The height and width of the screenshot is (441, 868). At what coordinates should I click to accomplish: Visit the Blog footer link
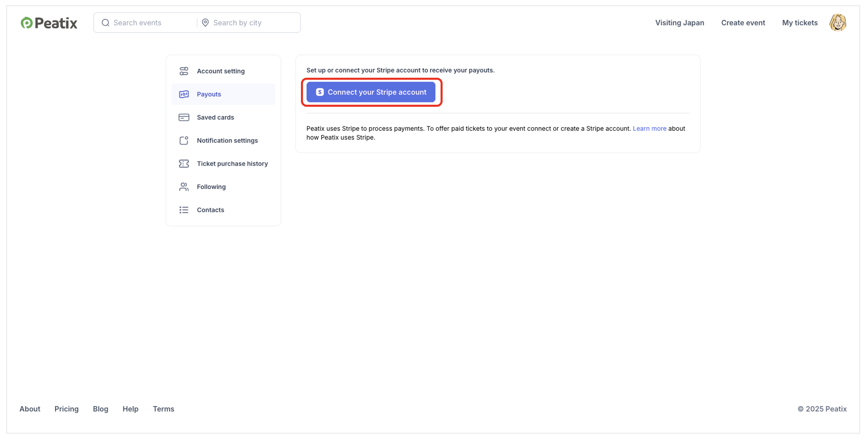tap(100, 409)
